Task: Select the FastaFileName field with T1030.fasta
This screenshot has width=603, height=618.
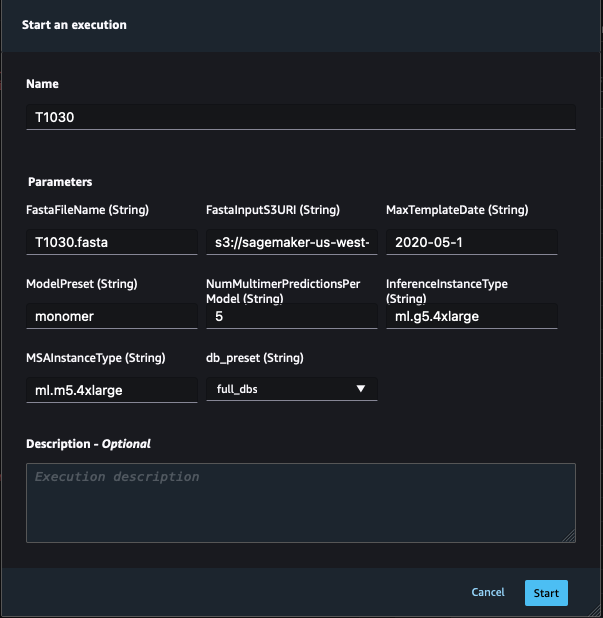Action: click(x=112, y=242)
